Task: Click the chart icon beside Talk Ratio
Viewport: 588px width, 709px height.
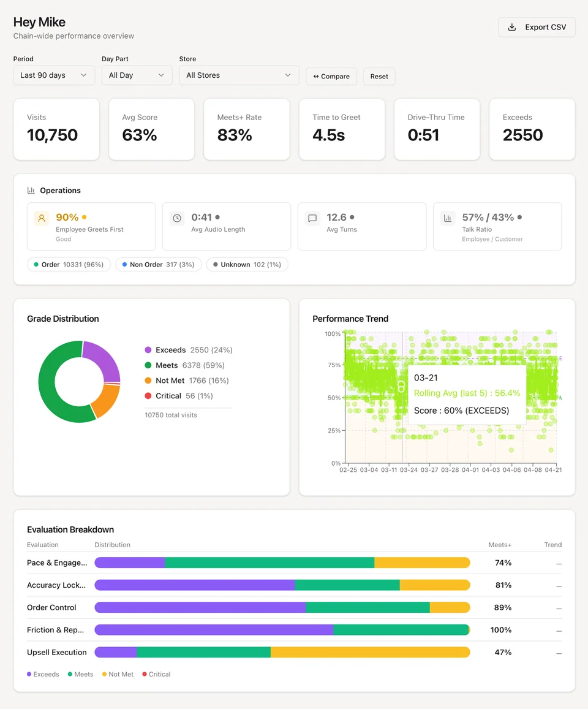Action: pos(448,218)
